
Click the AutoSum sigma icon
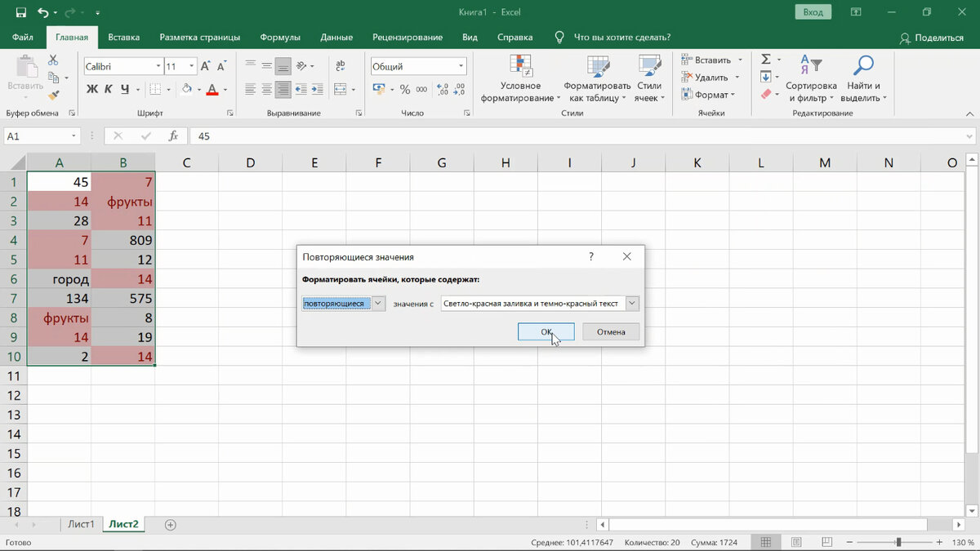(766, 60)
